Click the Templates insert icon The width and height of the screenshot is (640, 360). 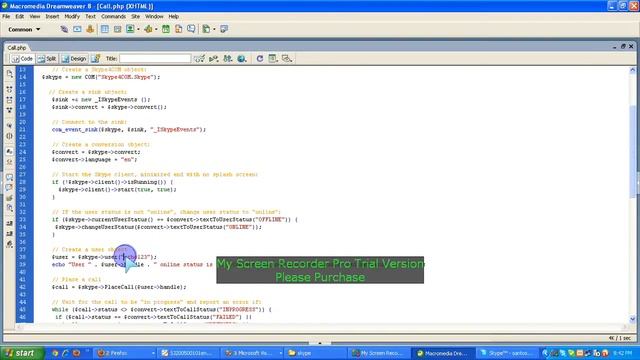pyautogui.click(x=206, y=29)
